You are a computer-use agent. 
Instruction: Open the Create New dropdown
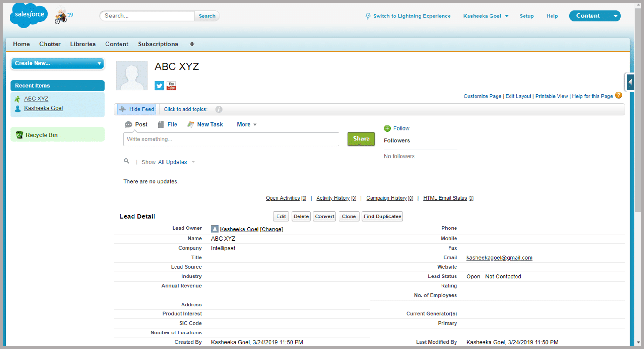(x=58, y=63)
